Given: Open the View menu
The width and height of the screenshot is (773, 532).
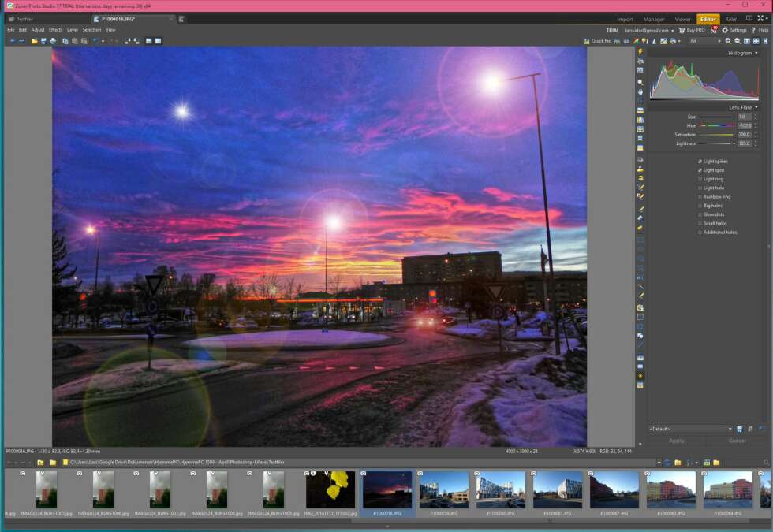Looking at the screenshot, I should pyautogui.click(x=110, y=30).
